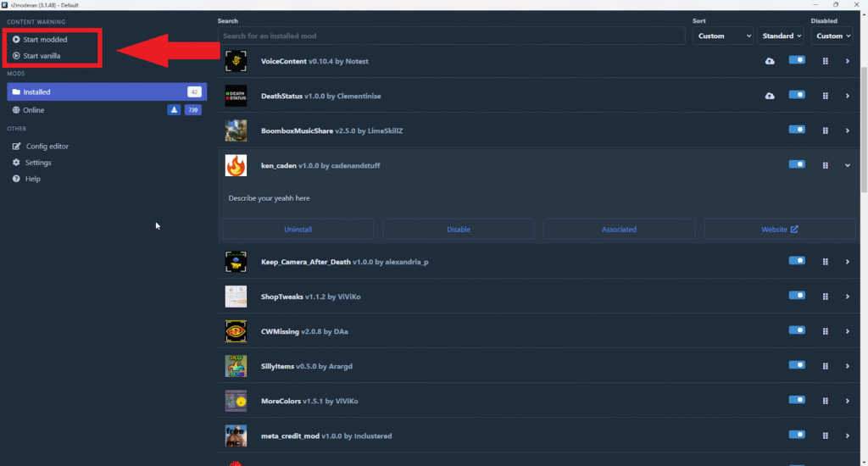Expand the DeathStatus mod row

point(848,96)
